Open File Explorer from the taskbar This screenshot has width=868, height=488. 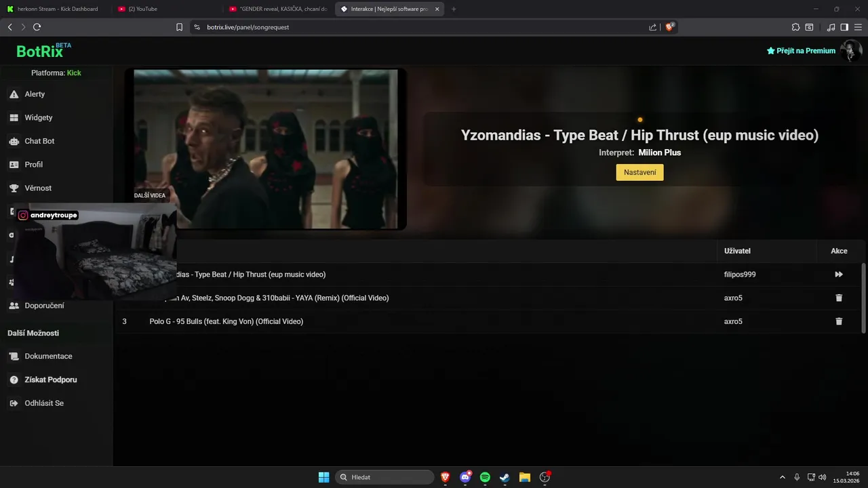click(524, 477)
